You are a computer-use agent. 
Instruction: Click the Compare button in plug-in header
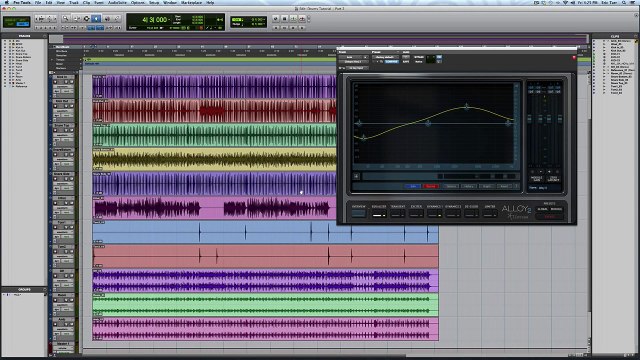[391, 62]
